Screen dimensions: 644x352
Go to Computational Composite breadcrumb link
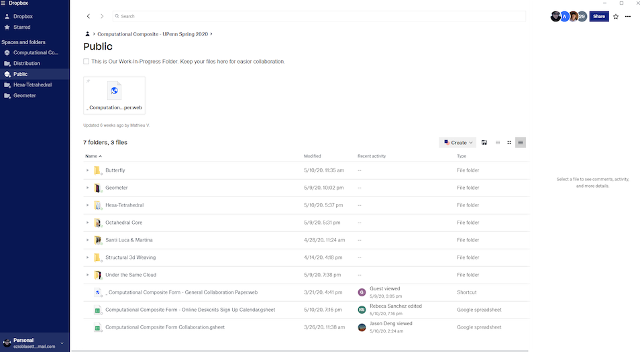click(154, 34)
